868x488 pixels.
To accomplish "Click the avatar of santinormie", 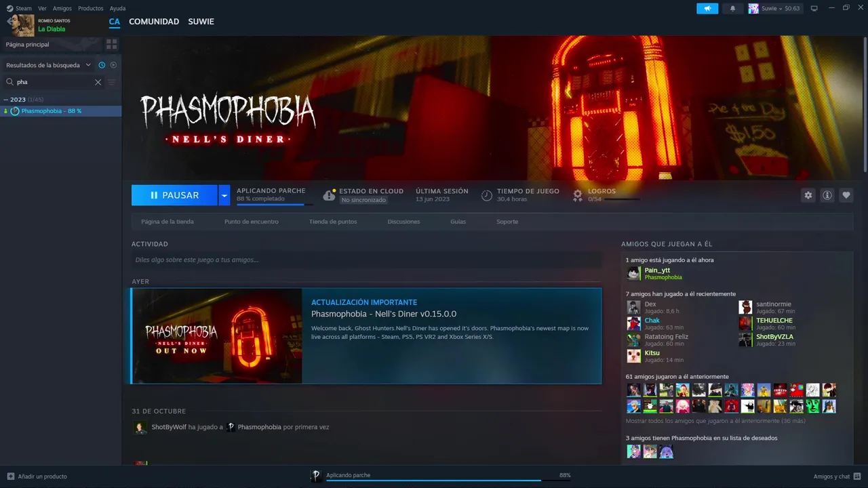I will (x=745, y=307).
